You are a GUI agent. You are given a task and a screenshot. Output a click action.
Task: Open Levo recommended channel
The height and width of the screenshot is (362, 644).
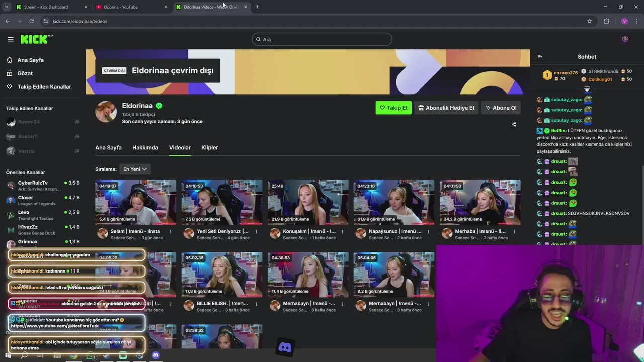tap(43, 215)
